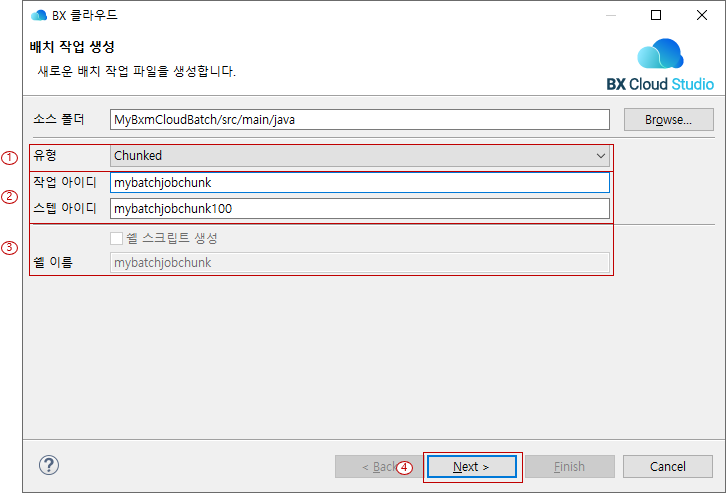Click the BX cloud icon in title bar
This screenshot has height=493, width=726.
39,15
